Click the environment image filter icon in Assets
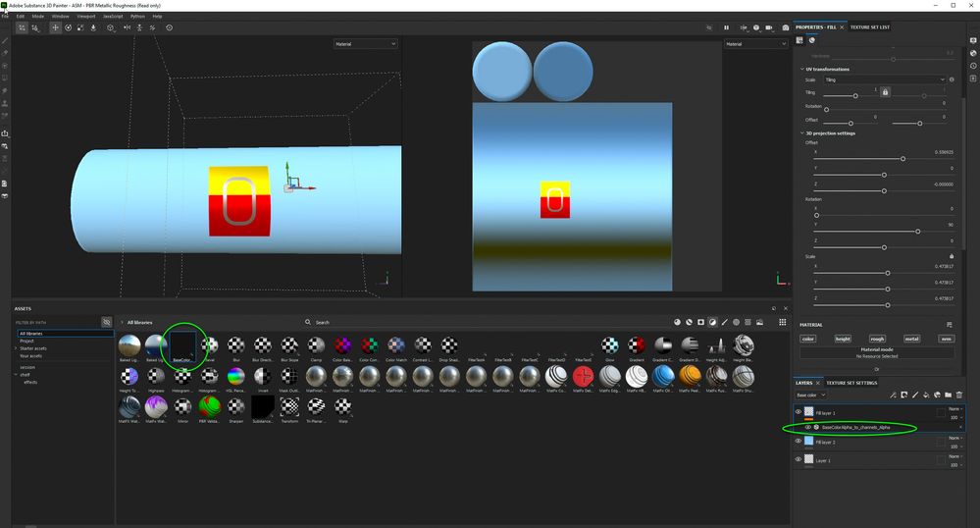 759,322
